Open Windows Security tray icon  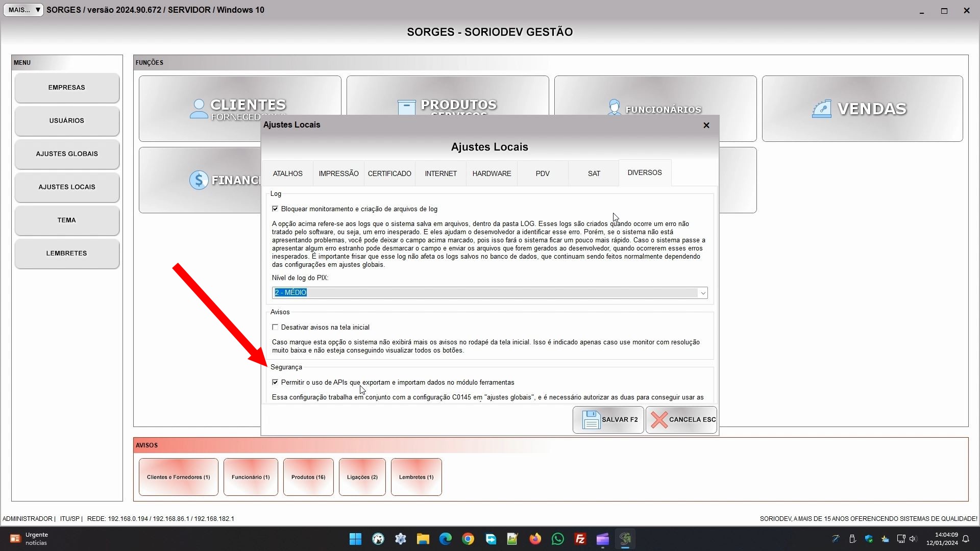click(869, 539)
